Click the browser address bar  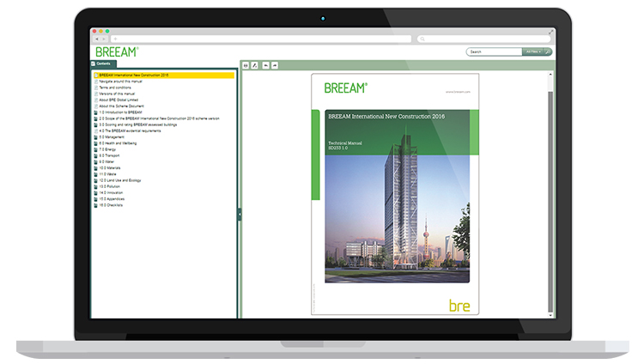261,39
